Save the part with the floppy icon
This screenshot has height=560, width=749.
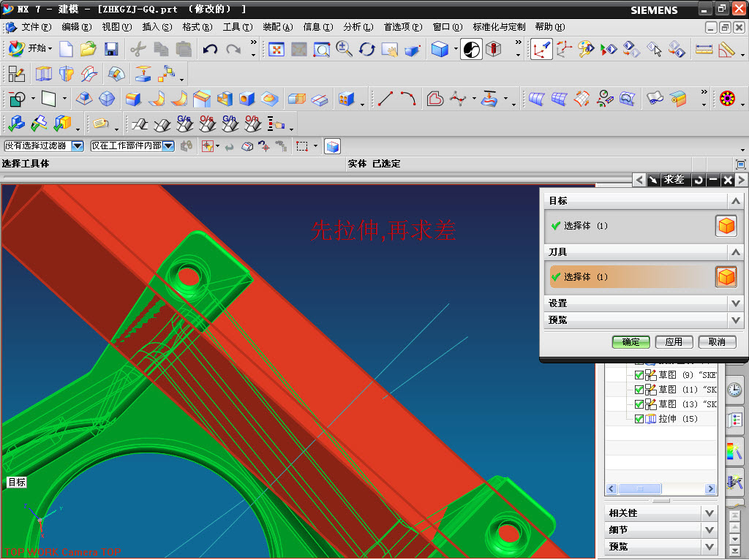(111, 49)
